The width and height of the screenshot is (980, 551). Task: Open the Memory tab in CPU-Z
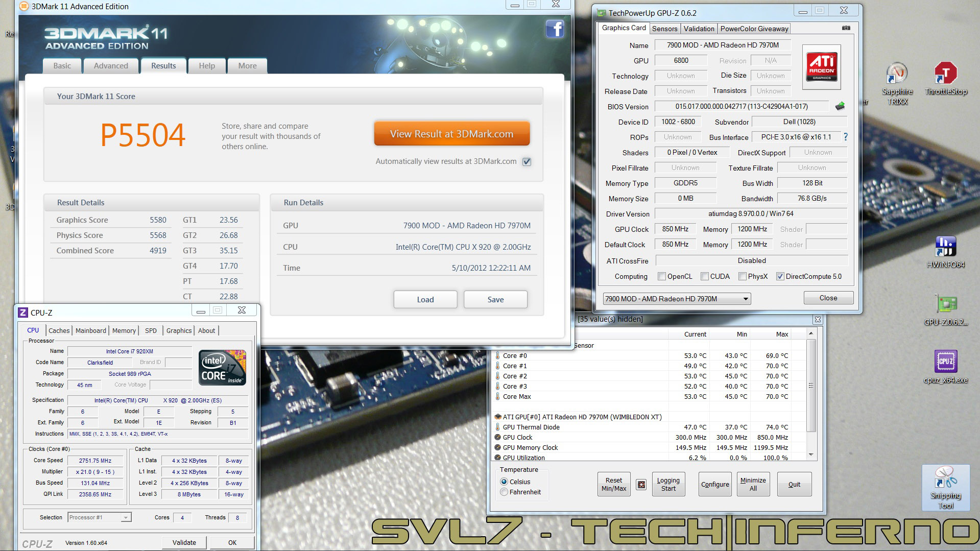[x=124, y=330]
